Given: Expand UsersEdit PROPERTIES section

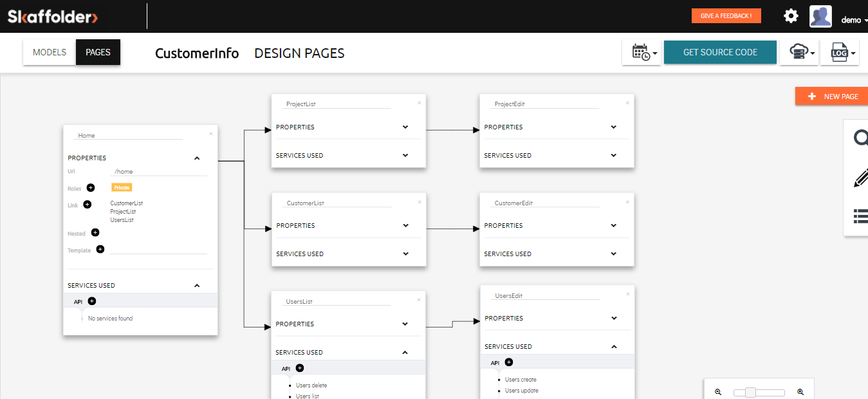Looking at the screenshot, I should pos(614,318).
